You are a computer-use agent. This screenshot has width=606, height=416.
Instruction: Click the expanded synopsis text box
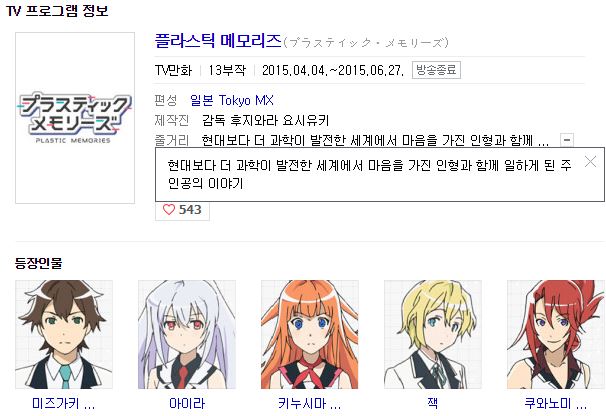coord(380,174)
